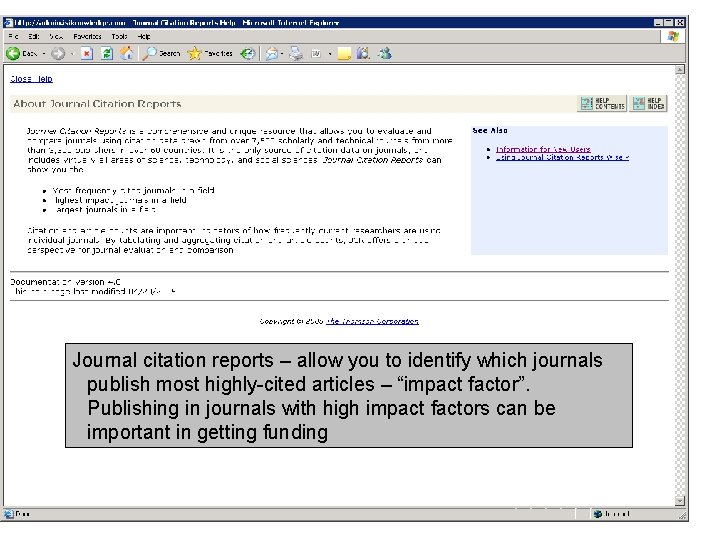
Task: Print the page with printer icon
Action: (296, 54)
